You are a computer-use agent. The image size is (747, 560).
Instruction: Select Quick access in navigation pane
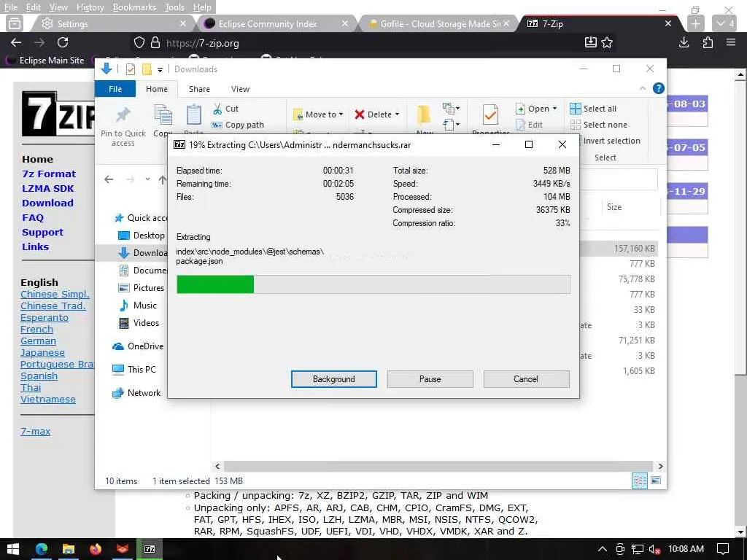coord(141,218)
